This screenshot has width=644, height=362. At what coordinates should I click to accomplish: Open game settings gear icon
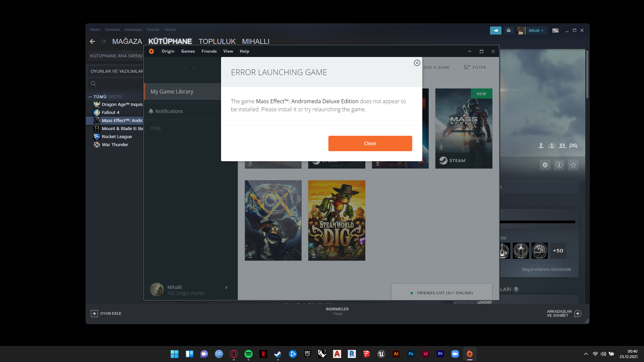click(545, 165)
